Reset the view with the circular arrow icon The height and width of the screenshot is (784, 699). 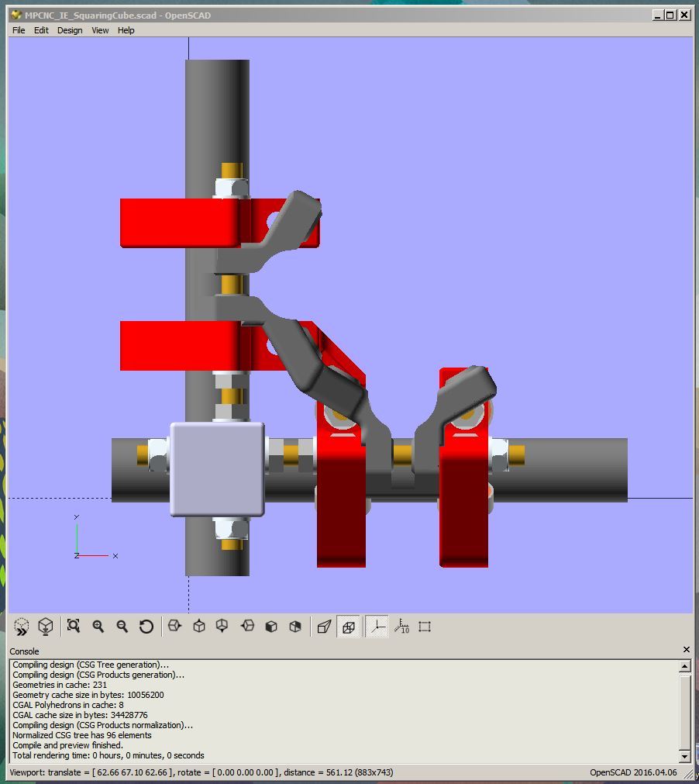pyautogui.click(x=146, y=627)
